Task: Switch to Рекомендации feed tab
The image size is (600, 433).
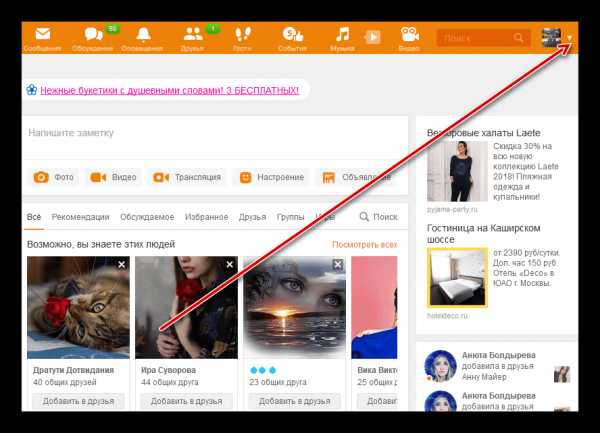Action: 80,217
